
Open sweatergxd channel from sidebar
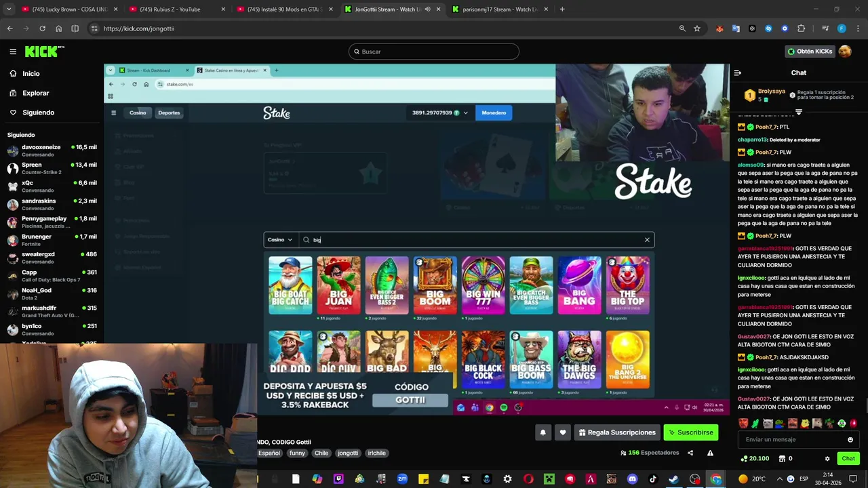click(52, 258)
